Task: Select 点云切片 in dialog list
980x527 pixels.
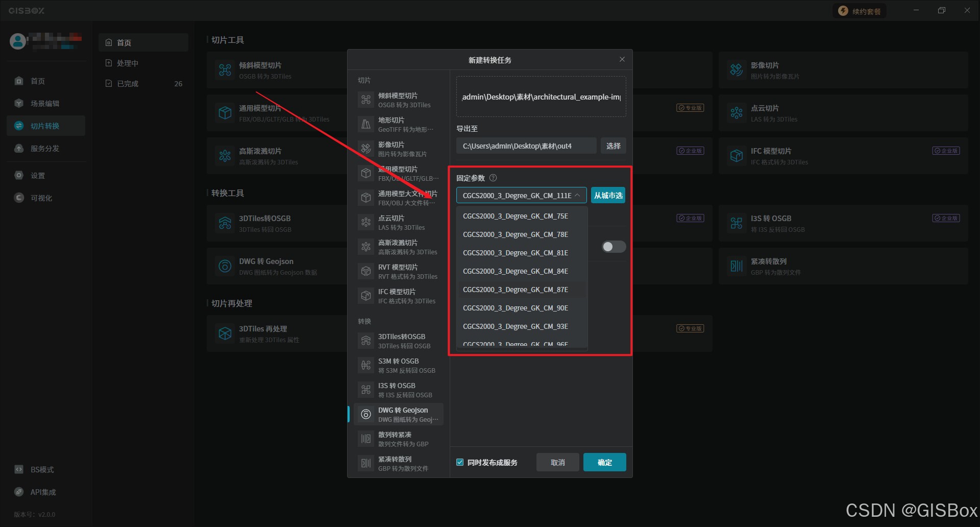Action: pyautogui.click(x=399, y=222)
